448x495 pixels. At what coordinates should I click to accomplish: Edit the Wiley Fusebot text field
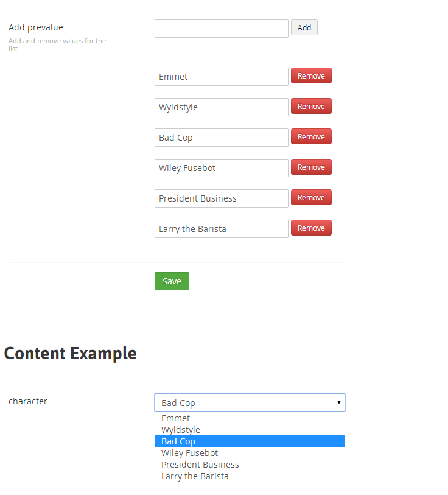(x=221, y=168)
